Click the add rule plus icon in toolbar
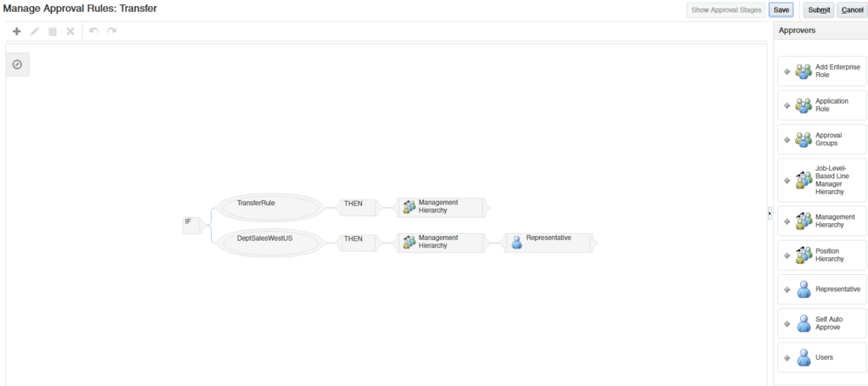 coord(17,31)
